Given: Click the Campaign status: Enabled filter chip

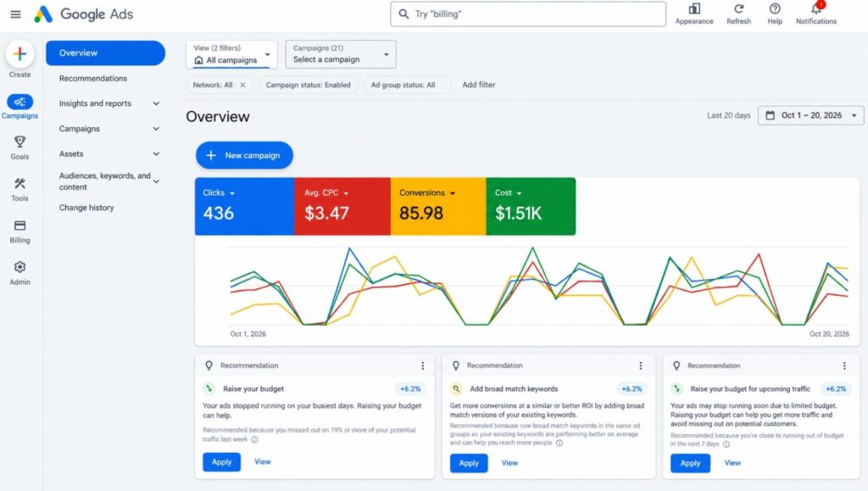Looking at the screenshot, I should tap(309, 86).
